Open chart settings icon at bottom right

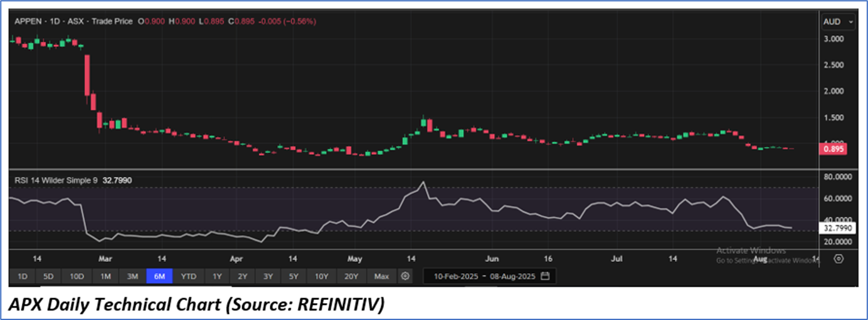(839, 259)
